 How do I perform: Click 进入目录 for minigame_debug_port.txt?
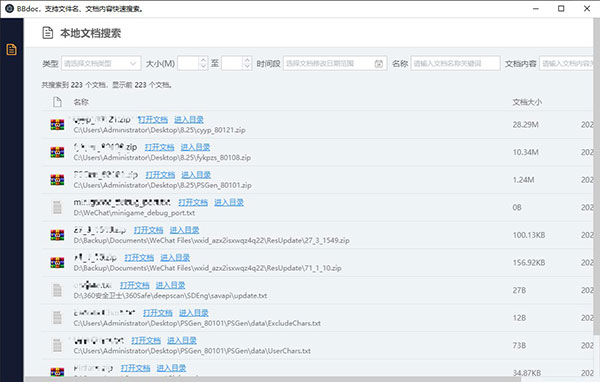(x=229, y=202)
